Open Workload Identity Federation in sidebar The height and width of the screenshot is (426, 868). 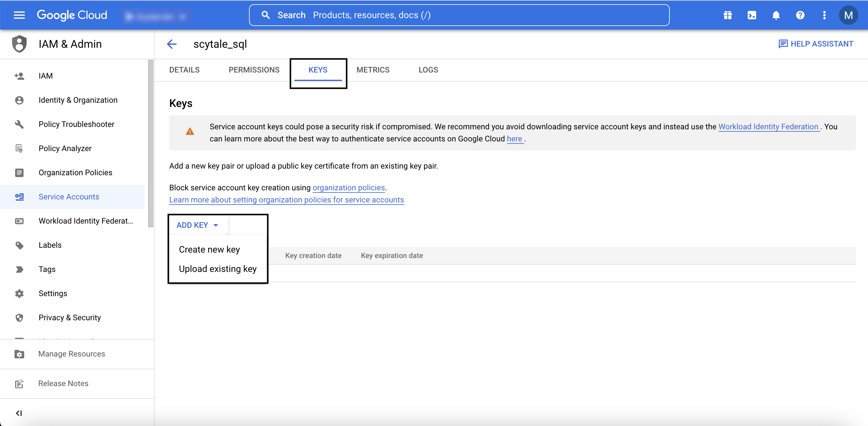[72, 221]
